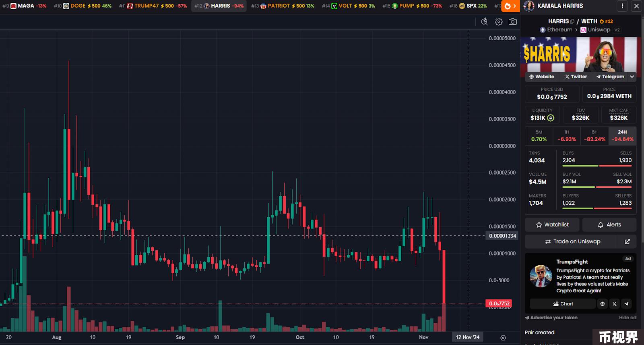
Task: Click the buys versus sells ratio bar
Action: [x=597, y=166]
